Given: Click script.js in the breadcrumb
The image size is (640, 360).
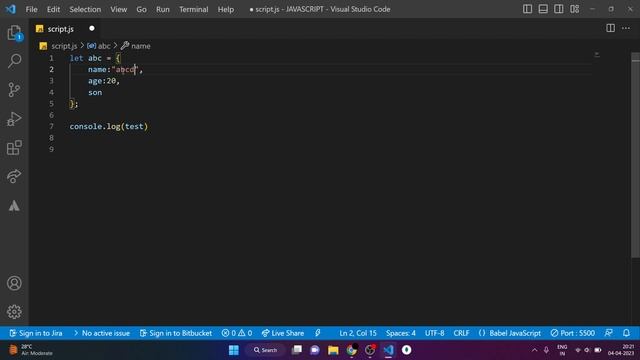Looking at the screenshot, I should (x=64, y=46).
